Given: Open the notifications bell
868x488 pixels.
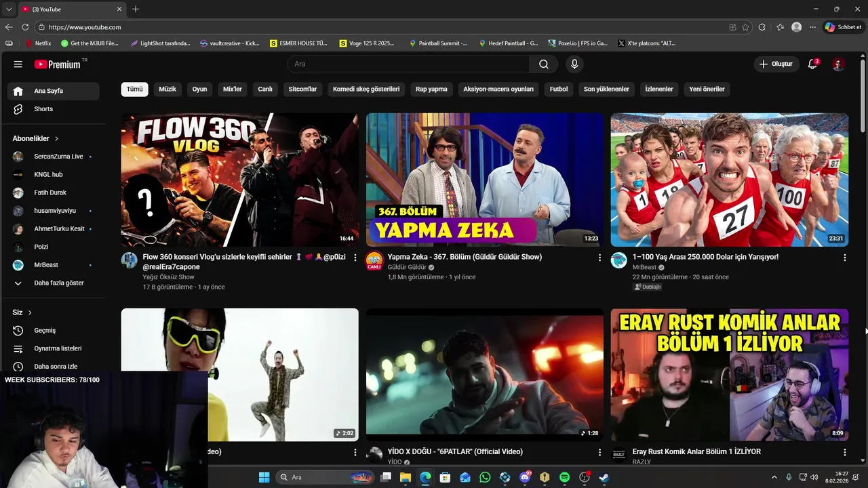Looking at the screenshot, I should (x=812, y=64).
